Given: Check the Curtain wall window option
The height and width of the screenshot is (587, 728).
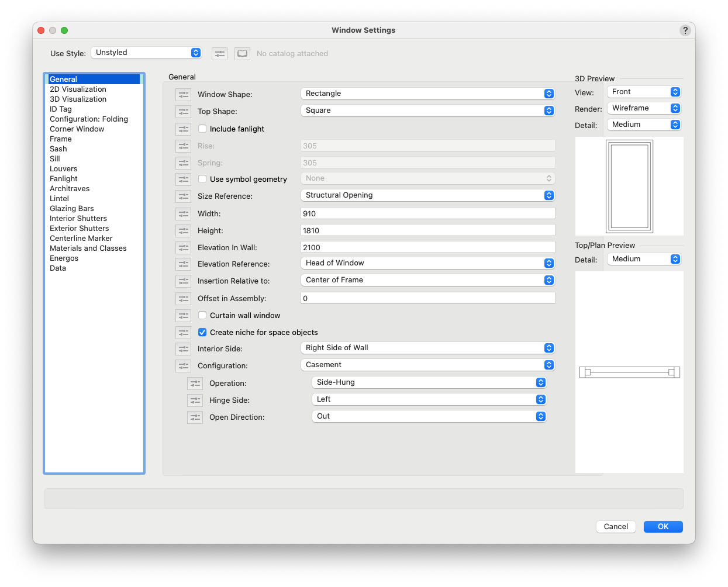Looking at the screenshot, I should pyautogui.click(x=202, y=316).
